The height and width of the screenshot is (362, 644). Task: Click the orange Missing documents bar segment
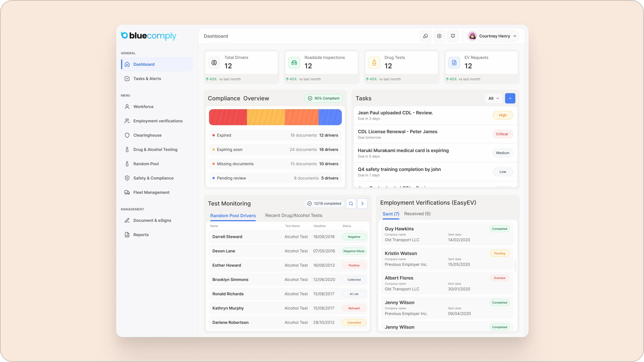[302, 117]
